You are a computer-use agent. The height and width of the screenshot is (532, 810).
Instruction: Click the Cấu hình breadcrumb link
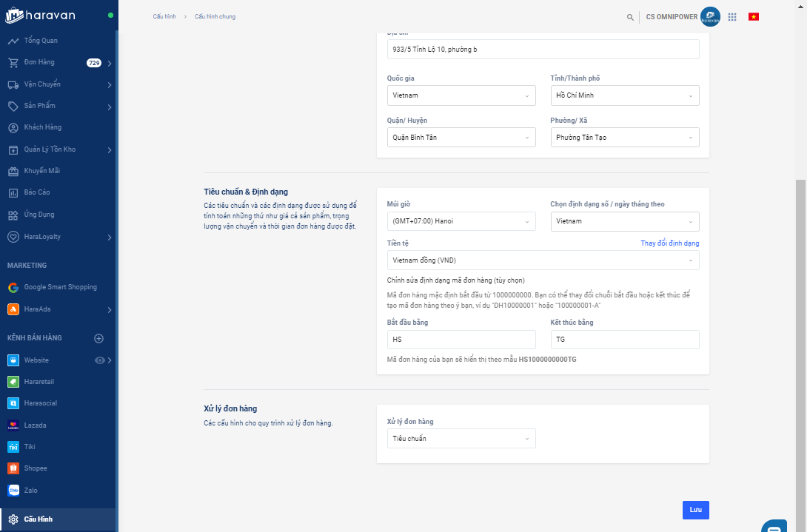164,16
